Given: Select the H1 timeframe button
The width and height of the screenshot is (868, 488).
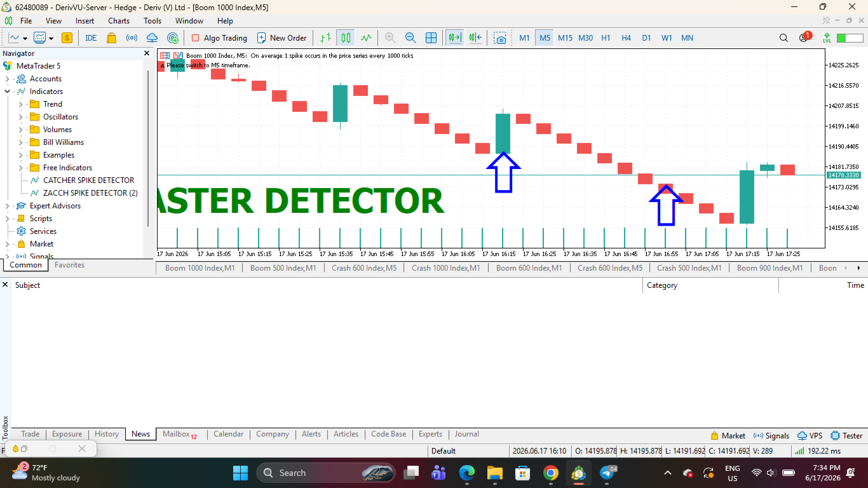Looking at the screenshot, I should click(x=606, y=37).
